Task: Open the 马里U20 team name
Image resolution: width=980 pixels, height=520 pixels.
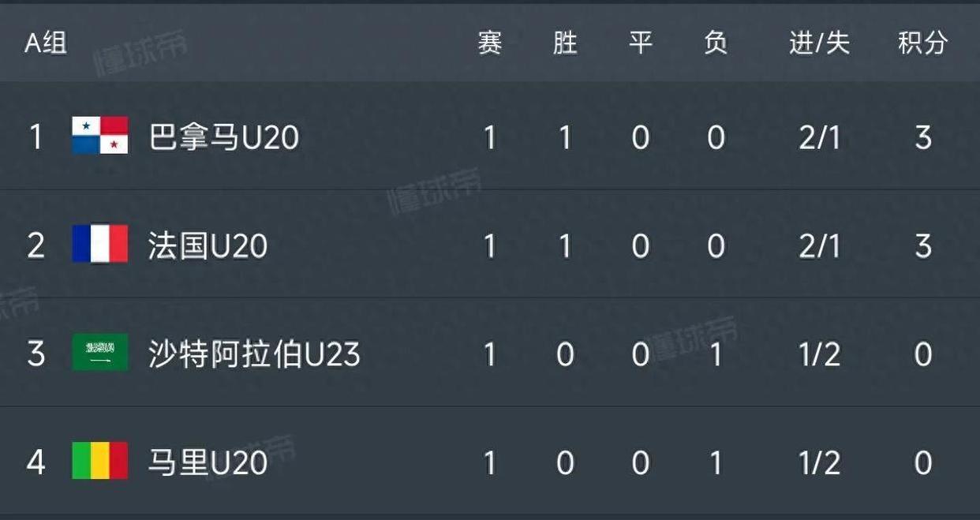Action: (208, 462)
